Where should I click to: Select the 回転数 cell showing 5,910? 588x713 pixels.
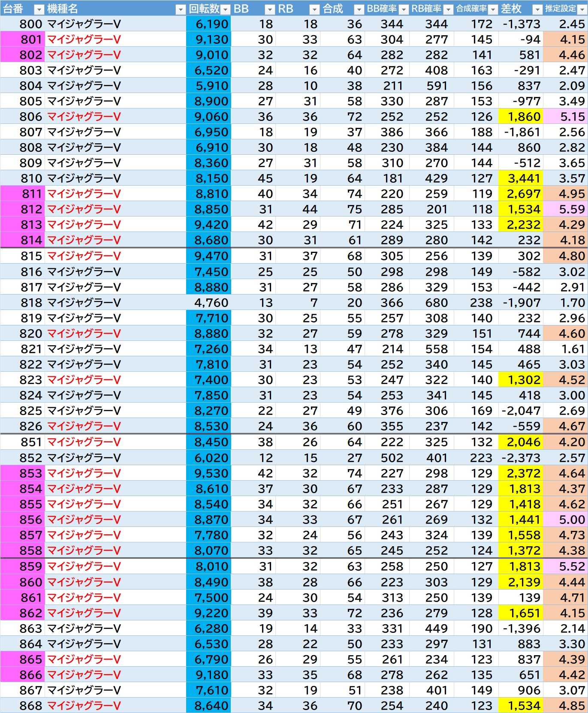coord(209,86)
